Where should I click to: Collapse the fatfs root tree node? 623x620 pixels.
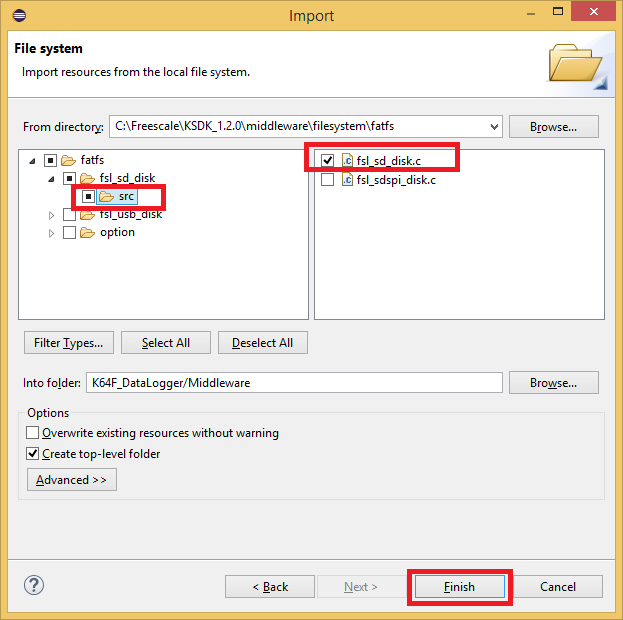(34, 161)
